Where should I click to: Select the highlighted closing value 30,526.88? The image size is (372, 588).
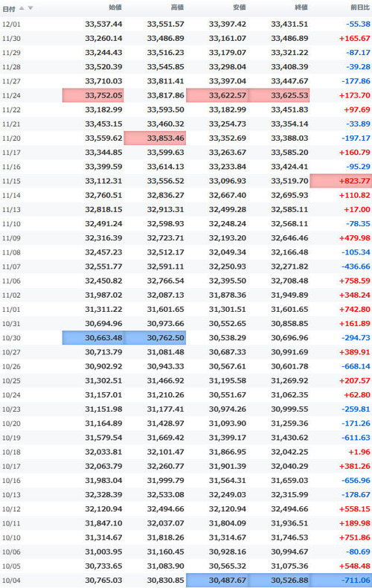pyautogui.click(x=278, y=580)
